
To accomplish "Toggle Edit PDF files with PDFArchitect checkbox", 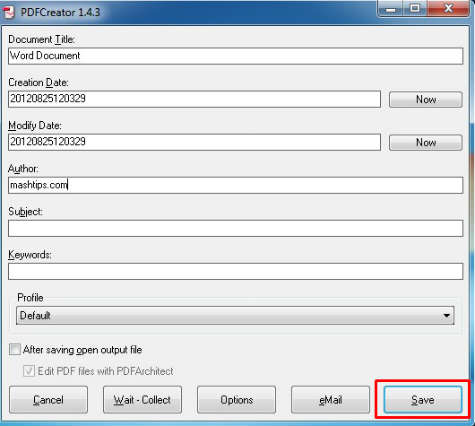I will click(29, 371).
